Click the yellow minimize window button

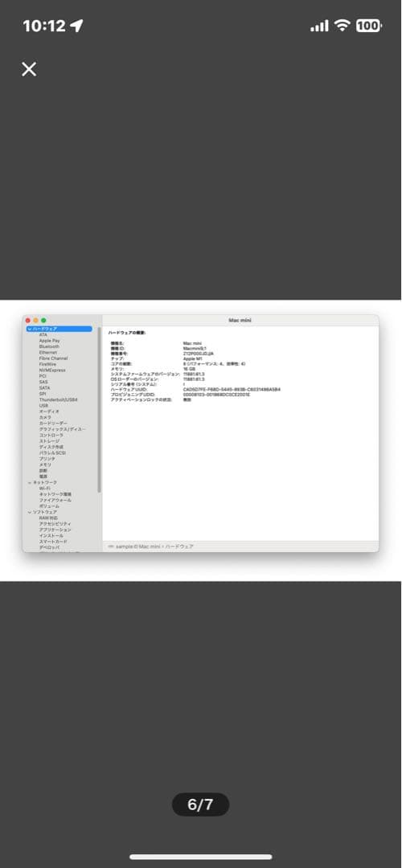pos(36,321)
